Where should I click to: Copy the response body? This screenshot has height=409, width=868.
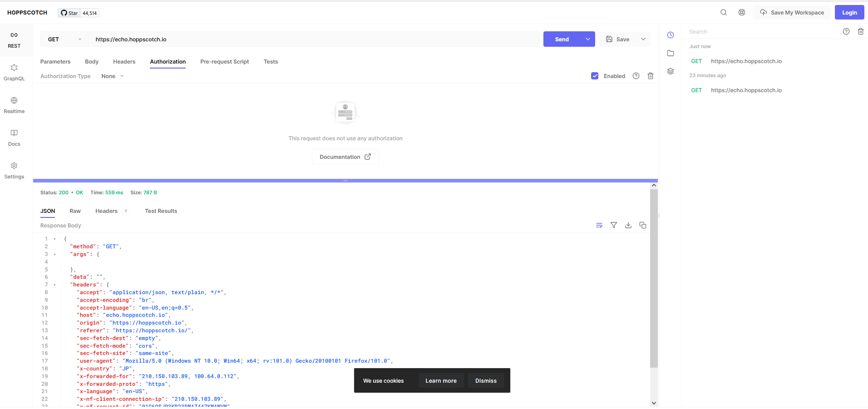coord(643,225)
